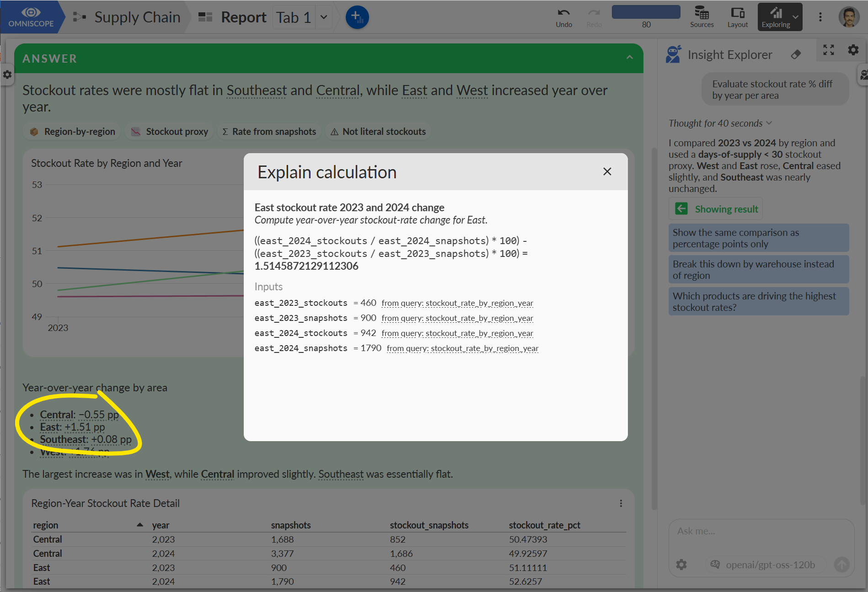Choose 'Which products are driving' suggestion
Viewport: 868px width, 592px height.
point(759,301)
